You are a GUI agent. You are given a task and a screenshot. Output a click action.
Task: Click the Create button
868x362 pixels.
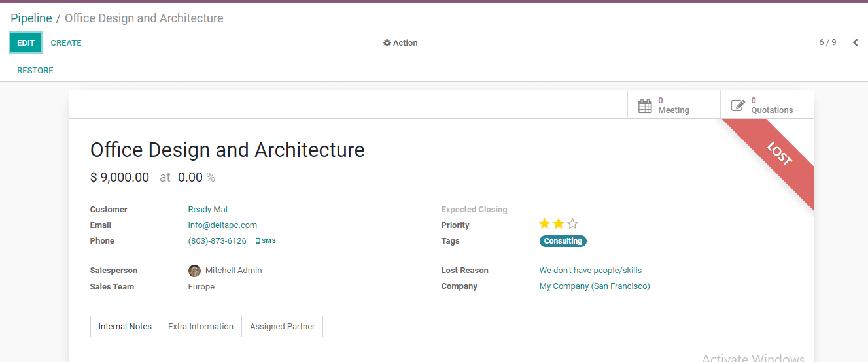pos(66,43)
